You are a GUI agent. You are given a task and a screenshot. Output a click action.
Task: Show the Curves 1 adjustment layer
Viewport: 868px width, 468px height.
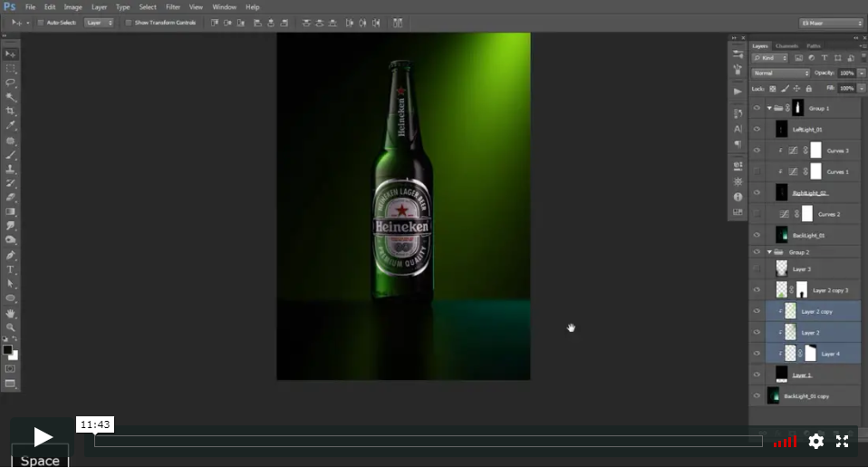click(x=757, y=171)
